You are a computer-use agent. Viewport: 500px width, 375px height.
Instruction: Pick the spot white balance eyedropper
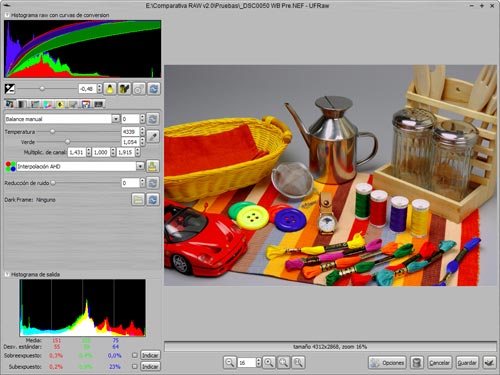click(153, 136)
